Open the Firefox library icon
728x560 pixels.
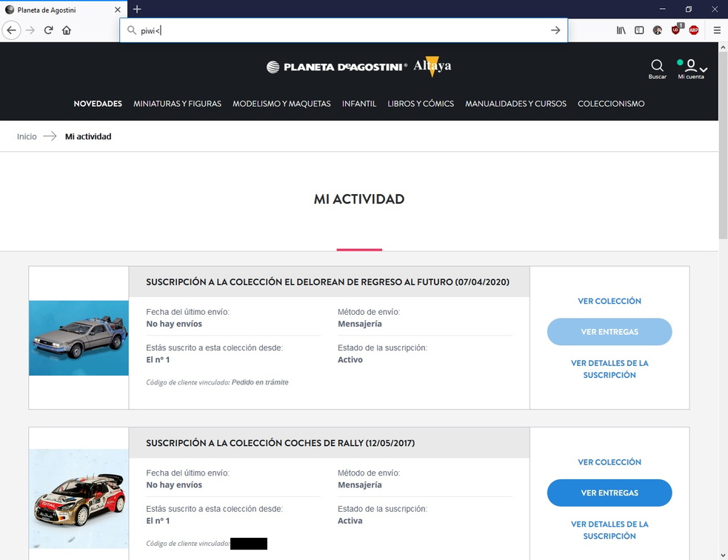(621, 30)
